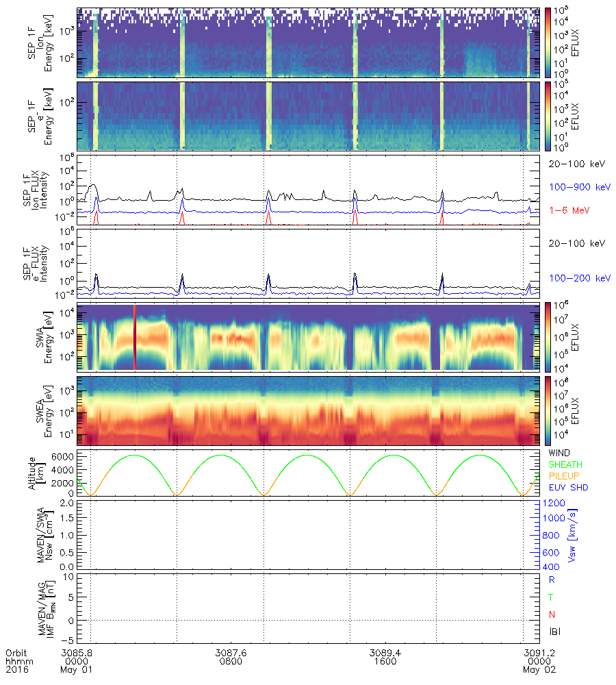Click the green SHEATH region label
Screen dimensions: 616x685
(565, 464)
